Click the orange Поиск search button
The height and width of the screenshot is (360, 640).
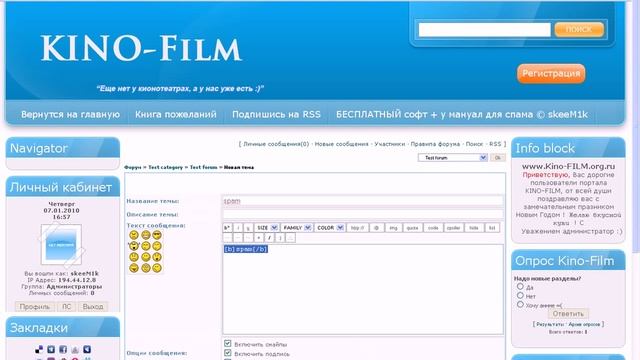pyautogui.click(x=579, y=29)
